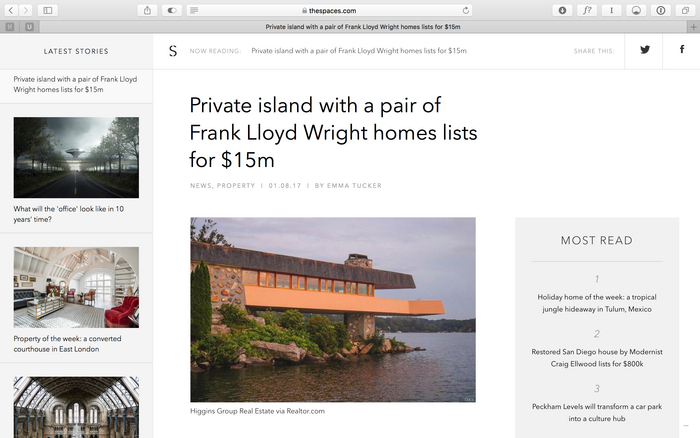Image resolution: width=700 pixels, height=438 pixels.
Task: Go forward to next page
Action: click(25, 10)
